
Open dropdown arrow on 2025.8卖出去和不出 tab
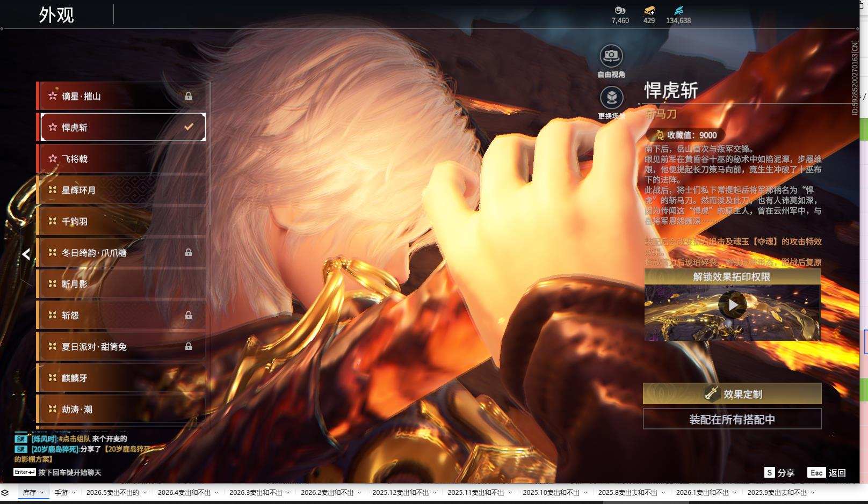663,492
